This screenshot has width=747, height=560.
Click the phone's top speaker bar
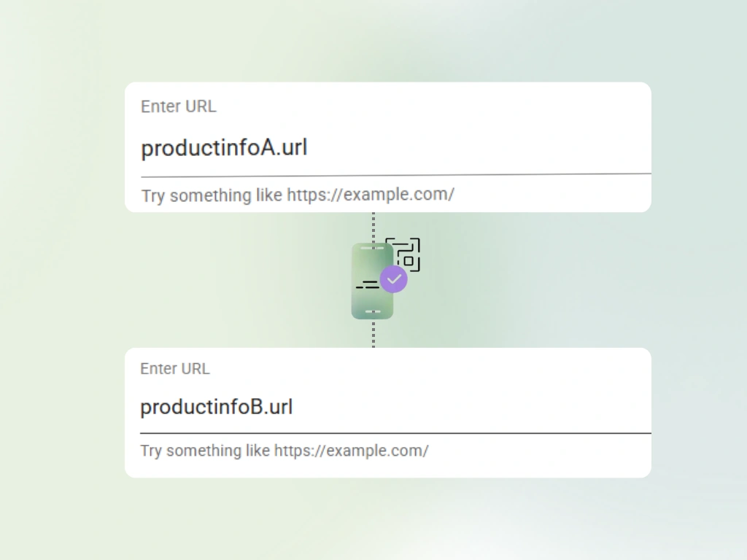[x=372, y=248]
